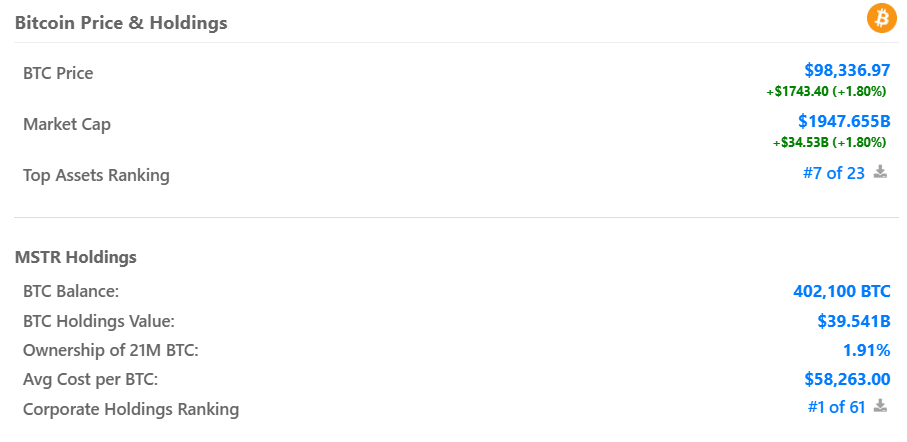
Task: Download the Corporate Holdings Ranking data
Action: point(880,406)
